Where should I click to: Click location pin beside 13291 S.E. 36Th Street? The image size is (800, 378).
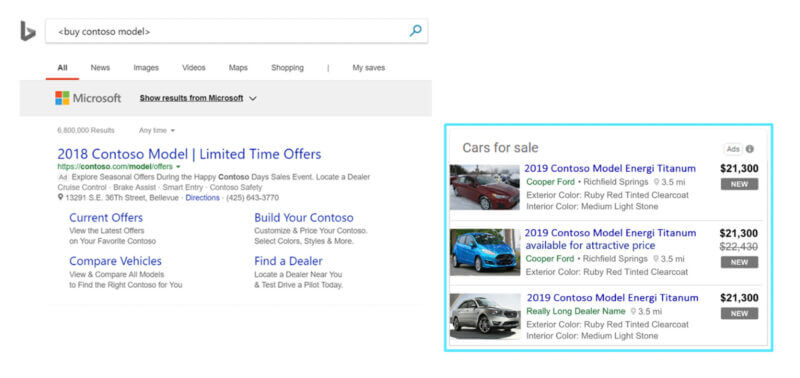60,197
